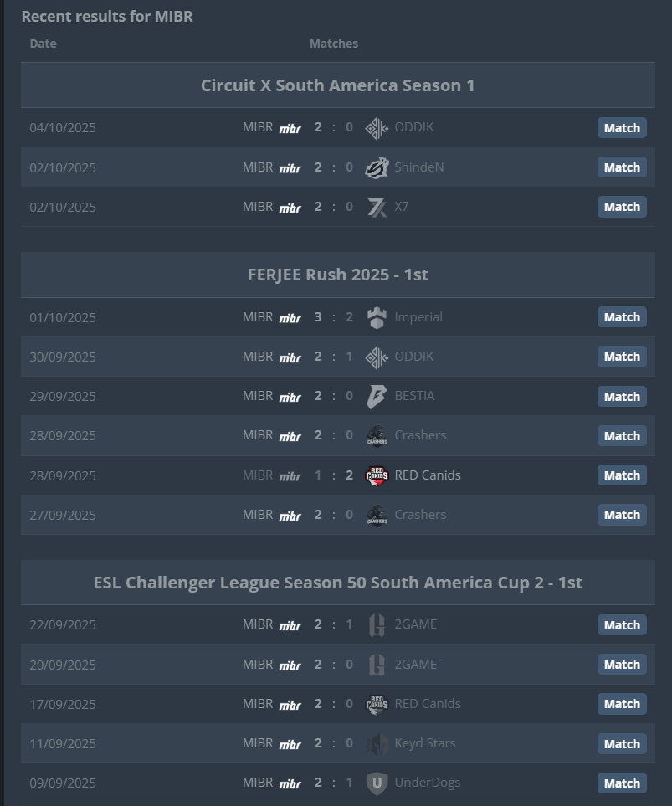This screenshot has width=672, height=806.
Task: Click the Keyd Stars team name
Action: coord(424,743)
